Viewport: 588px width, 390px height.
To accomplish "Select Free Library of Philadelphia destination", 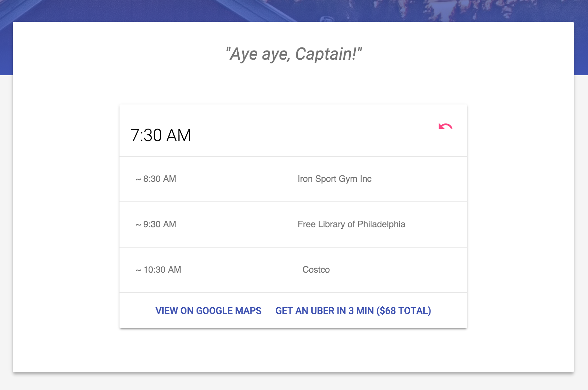I will 351,224.
